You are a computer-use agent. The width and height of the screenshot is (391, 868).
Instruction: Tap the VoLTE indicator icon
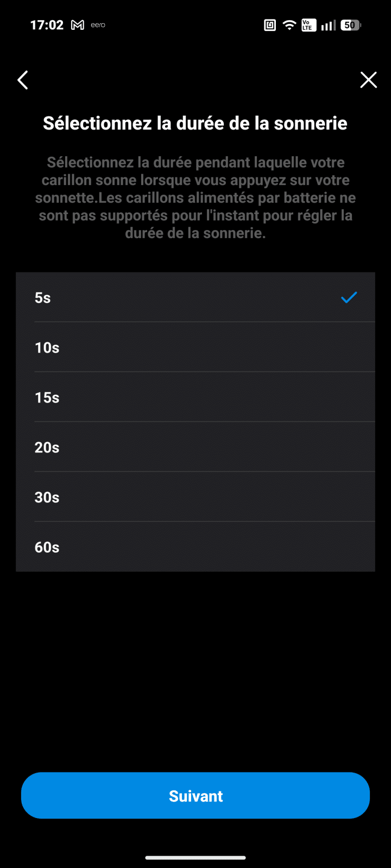click(x=307, y=25)
